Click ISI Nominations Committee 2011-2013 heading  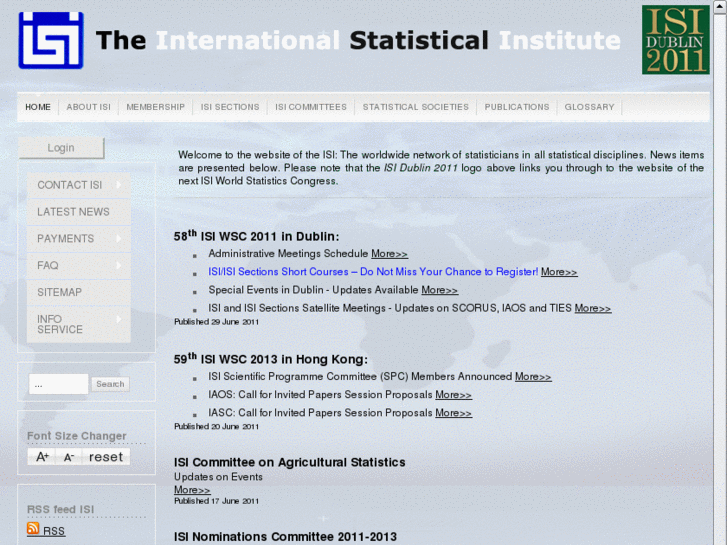point(286,537)
